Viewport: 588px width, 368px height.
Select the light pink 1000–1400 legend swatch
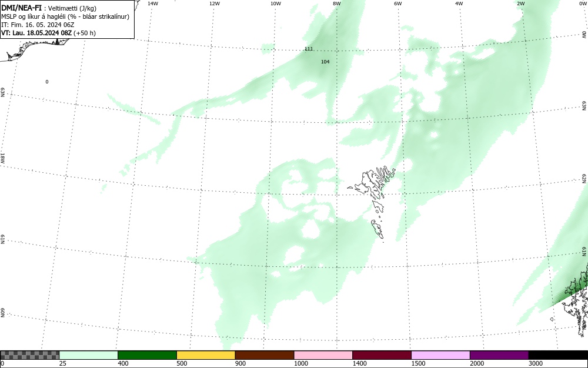(x=323, y=355)
